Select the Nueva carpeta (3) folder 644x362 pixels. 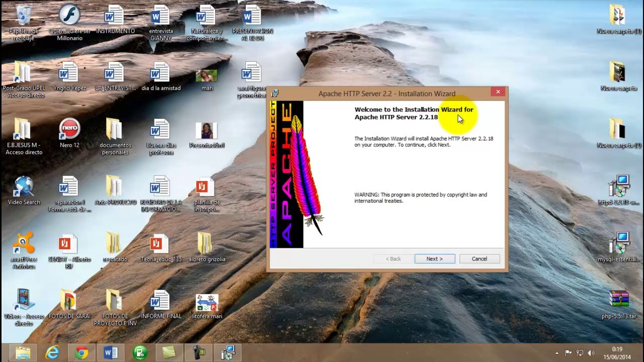[619, 20]
